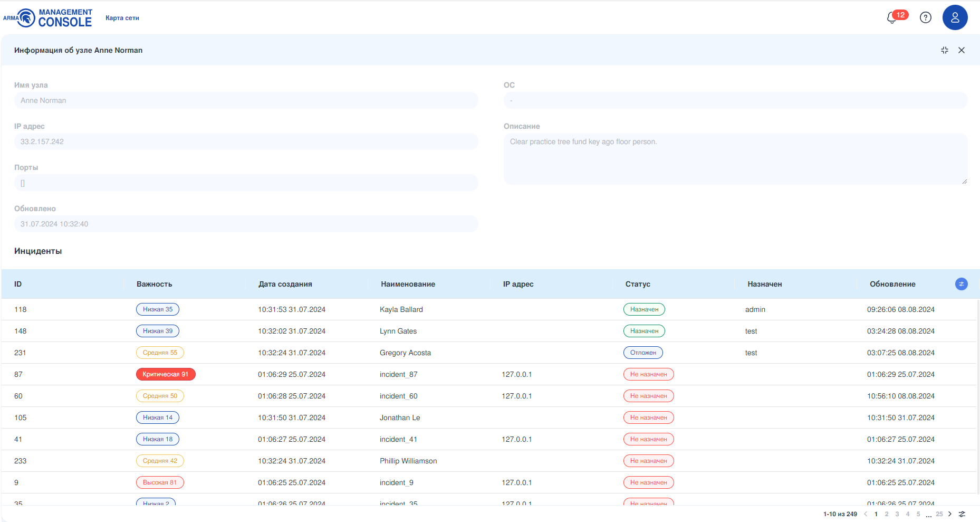
Task: Jump to last page 25
Action: (x=939, y=514)
